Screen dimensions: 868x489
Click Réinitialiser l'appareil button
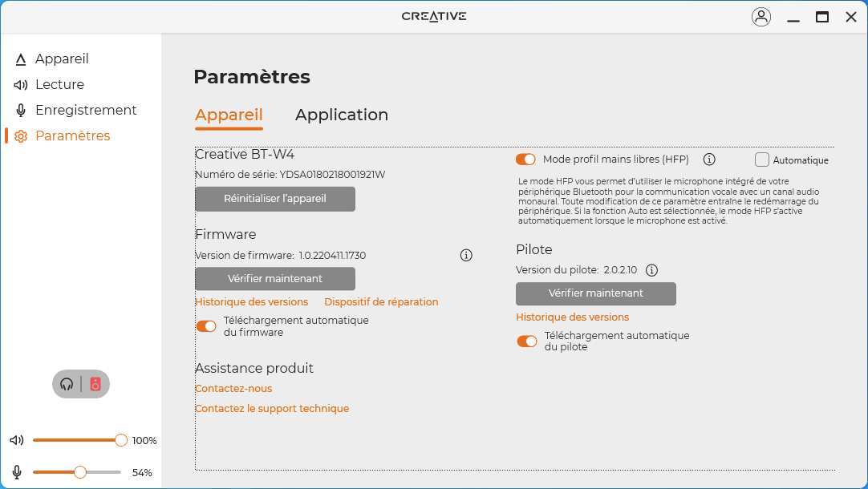click(x=275, y=199)
